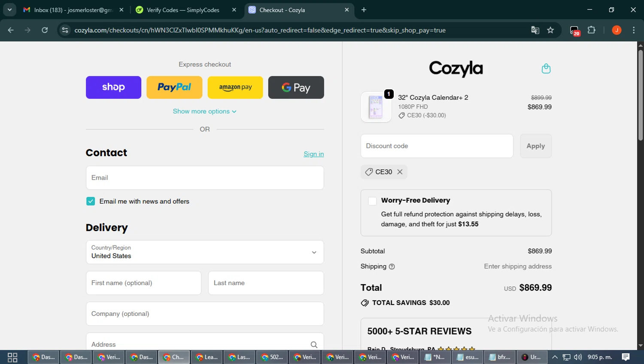The height and width of the screenshot is (364, 644).
Task: Click the Cozyla logo
Action: pyautogui.click(x=456, y=69)
